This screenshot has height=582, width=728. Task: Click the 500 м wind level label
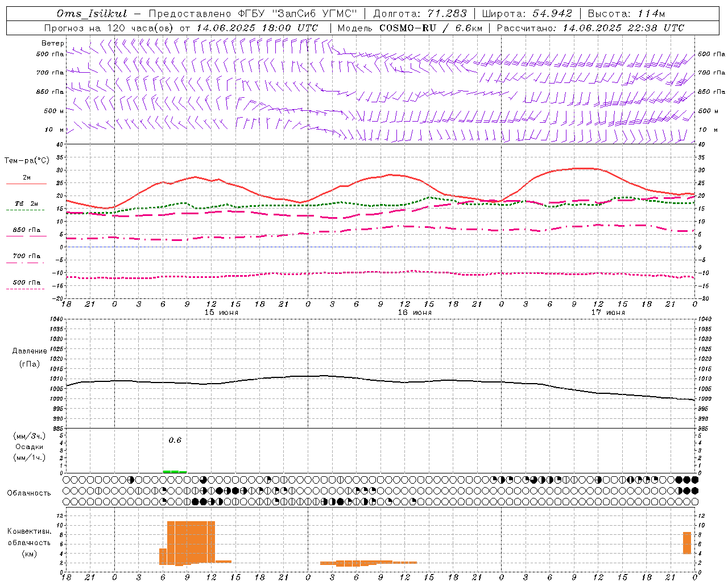coord(54,111)
